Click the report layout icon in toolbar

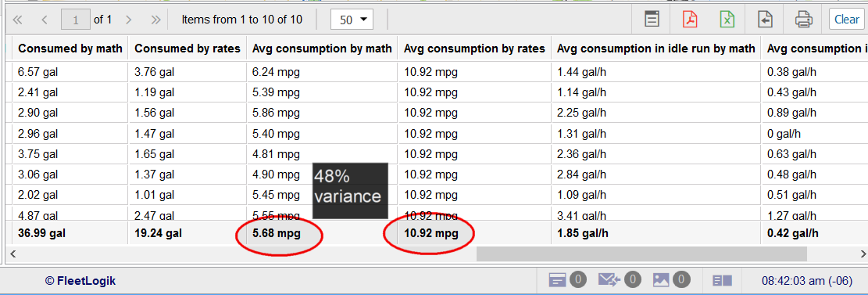652,20
